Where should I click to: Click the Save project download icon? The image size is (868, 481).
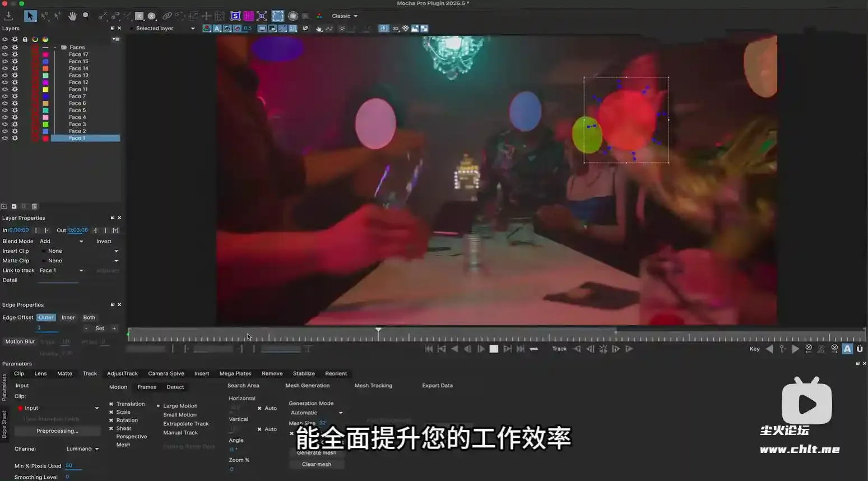point(8,16)
